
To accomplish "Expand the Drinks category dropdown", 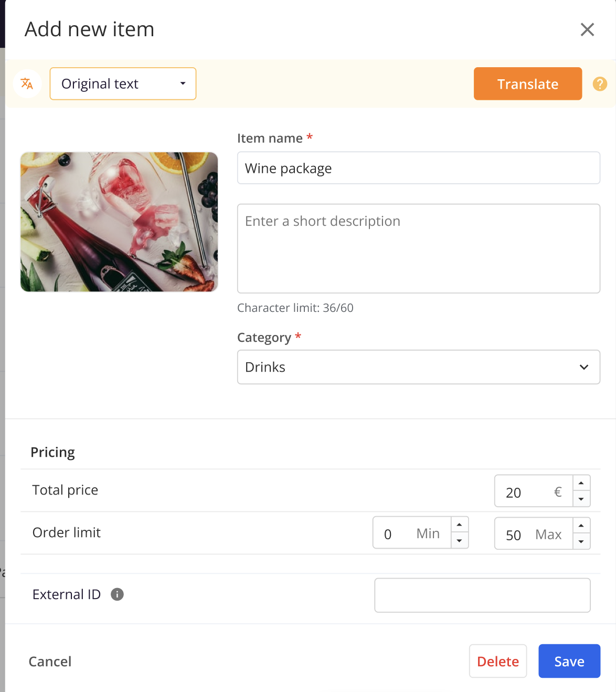I will pyautogui.click(x=419, y=367).
